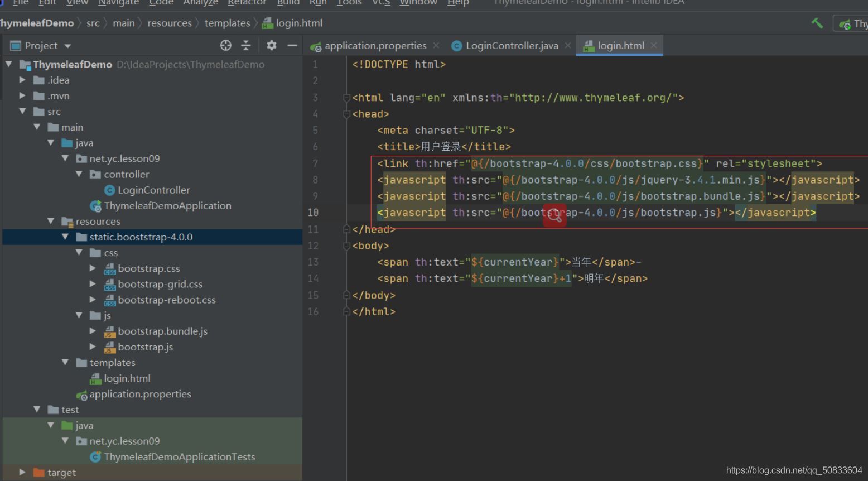
Task: Collapse the resources folder arrow
Action: pyautogui.click(x=51, y=221)
